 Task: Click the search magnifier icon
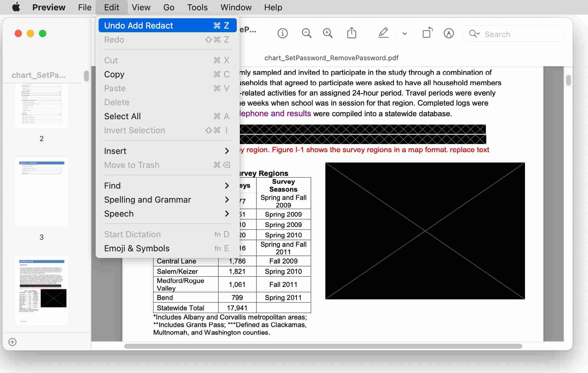click(x=474, y=34)
